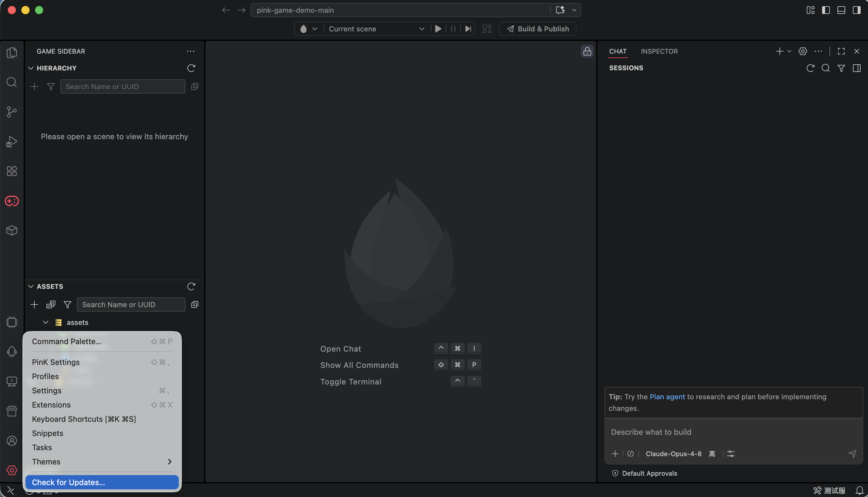Follow the Plan agent link
The image size is (868, 497).
click(667, 397)
